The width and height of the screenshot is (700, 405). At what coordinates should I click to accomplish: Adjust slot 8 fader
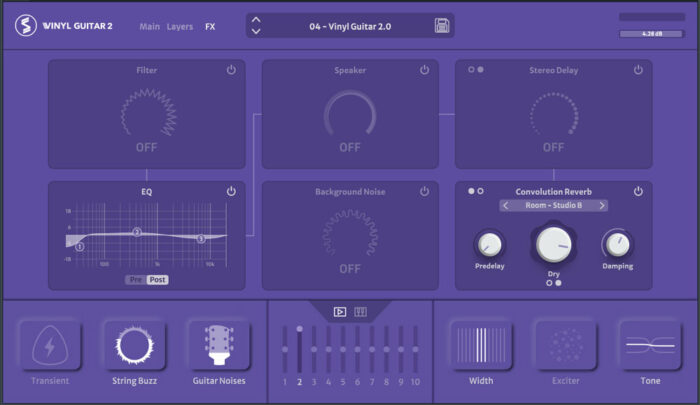coord(386,349)
